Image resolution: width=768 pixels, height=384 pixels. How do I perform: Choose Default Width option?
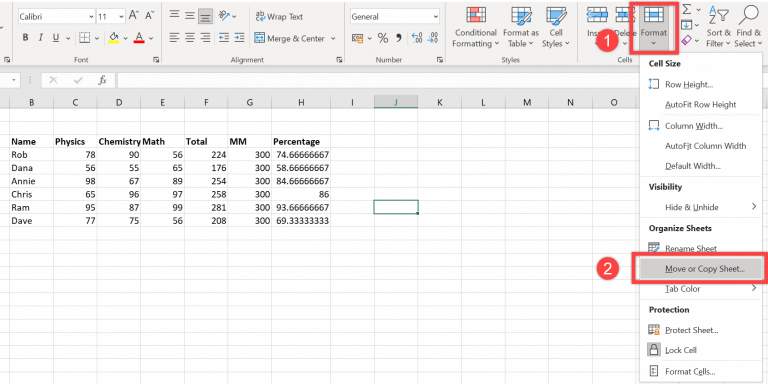coord(700,166)
